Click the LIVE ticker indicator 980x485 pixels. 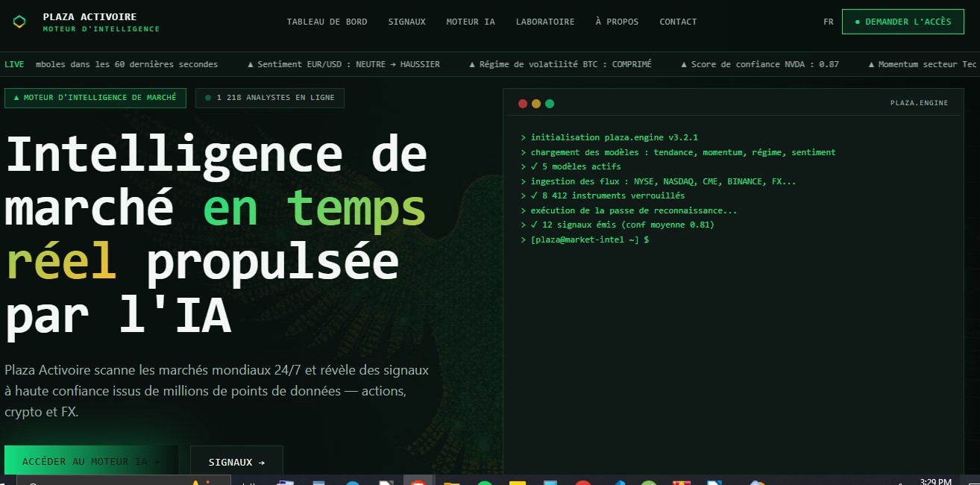click(14, 64)
